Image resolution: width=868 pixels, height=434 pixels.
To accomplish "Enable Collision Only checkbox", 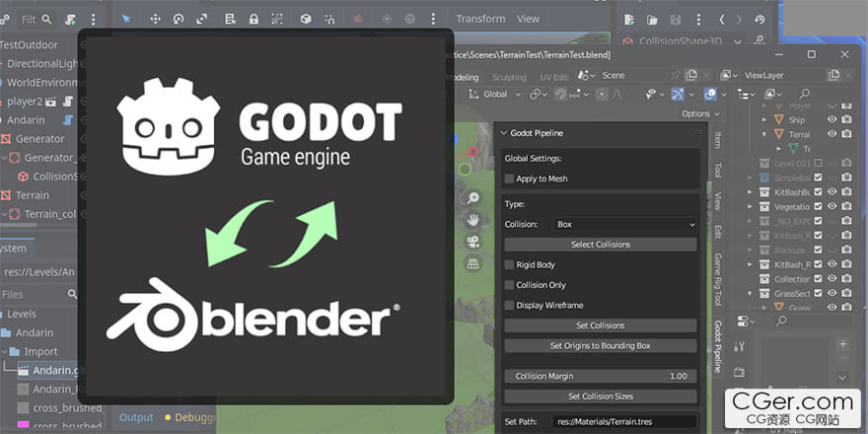I will [x=509, y=285].
